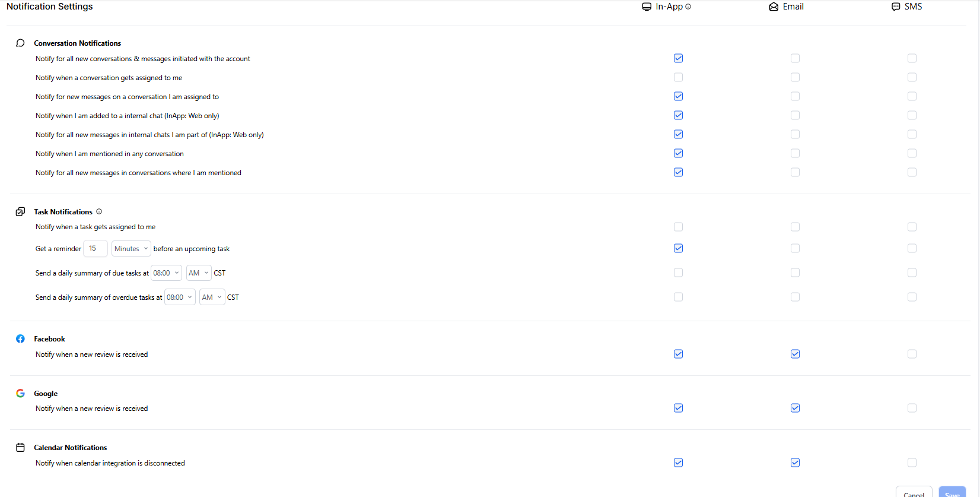980x497 pixels.
Task: Click the Conversation Notifications chat bubble icon
Action: point(20,43)
